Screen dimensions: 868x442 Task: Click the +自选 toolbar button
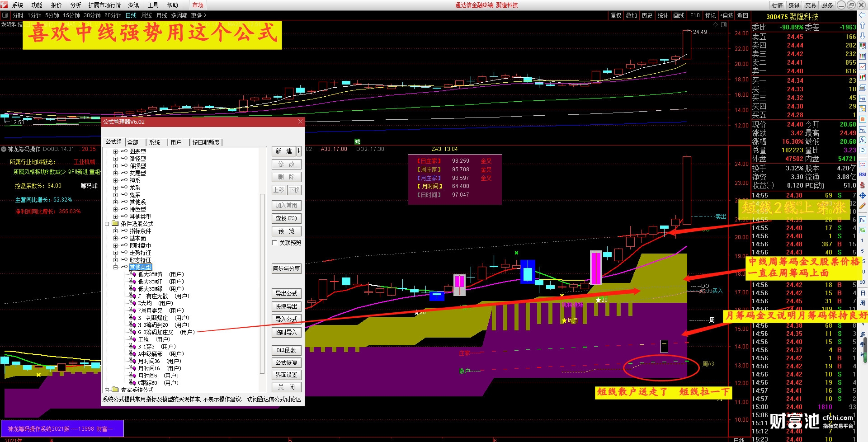click(727, 15)
